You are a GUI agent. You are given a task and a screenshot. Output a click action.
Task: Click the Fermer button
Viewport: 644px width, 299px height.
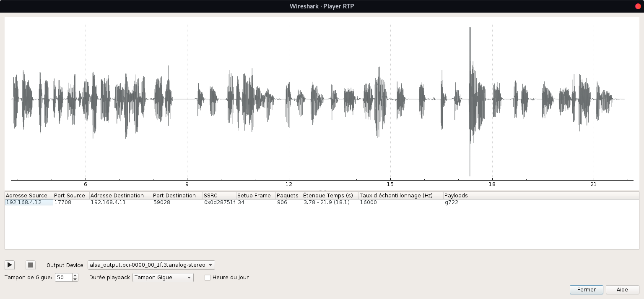[x=586, y=290]
